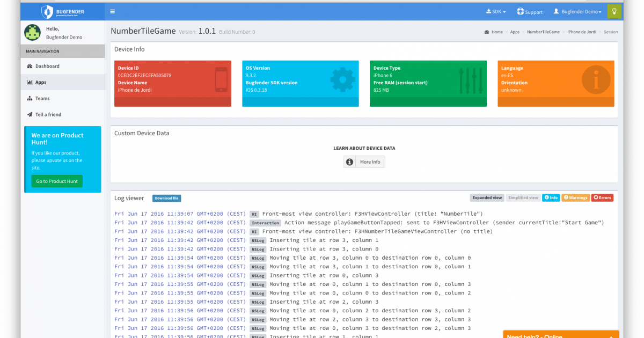Click the Interaction tag on the playGameButtonTapped log
This screenshot has height=338, width=644.
(266, 223)
